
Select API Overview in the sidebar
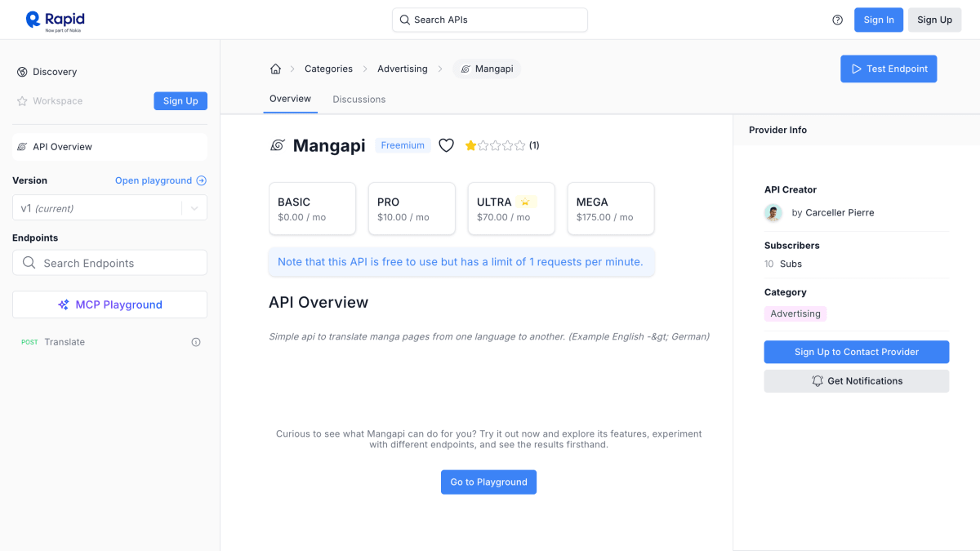[109, 147]
